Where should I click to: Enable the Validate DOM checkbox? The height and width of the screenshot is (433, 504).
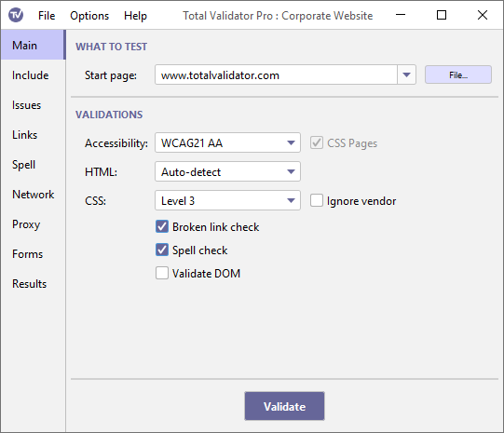point(162,274)
